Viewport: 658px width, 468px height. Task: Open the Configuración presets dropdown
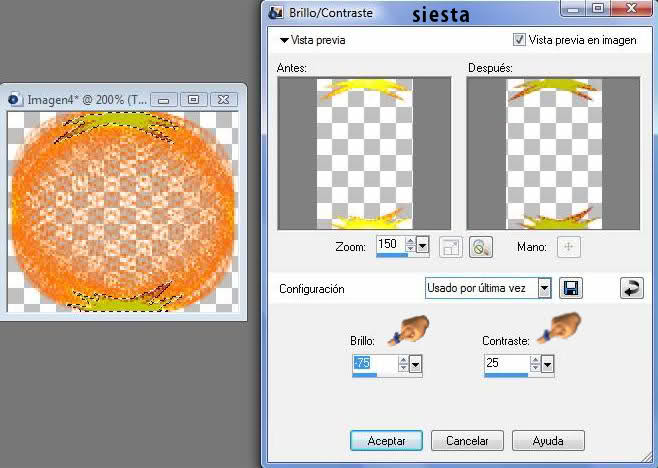(544, 288)
